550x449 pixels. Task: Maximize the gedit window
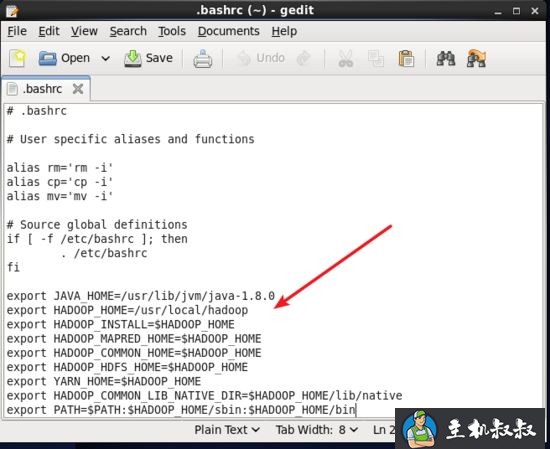tap(516, 11)
